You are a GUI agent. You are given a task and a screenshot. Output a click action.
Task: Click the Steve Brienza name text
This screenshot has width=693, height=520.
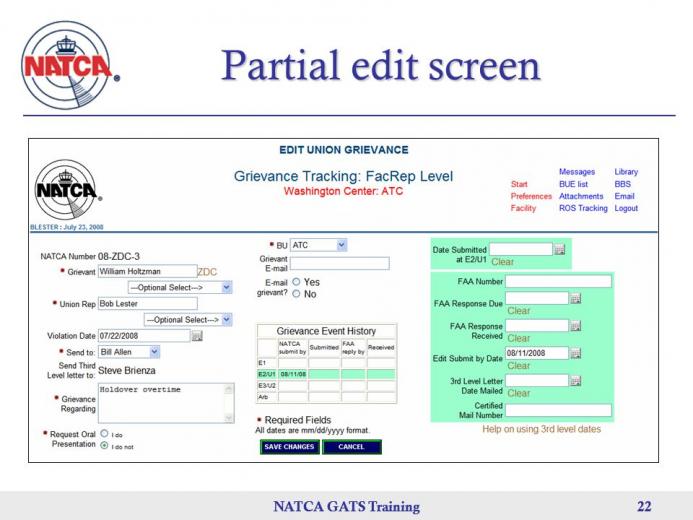click(127, 370)
